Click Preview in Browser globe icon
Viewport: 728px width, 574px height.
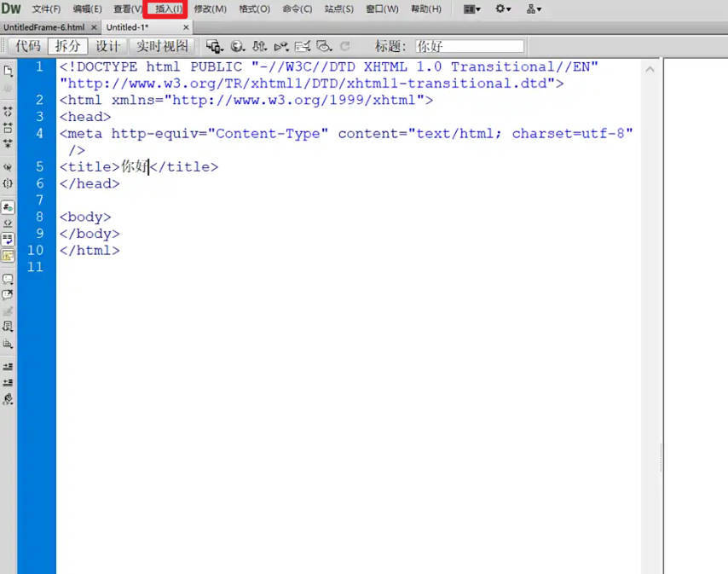(238, 46)
